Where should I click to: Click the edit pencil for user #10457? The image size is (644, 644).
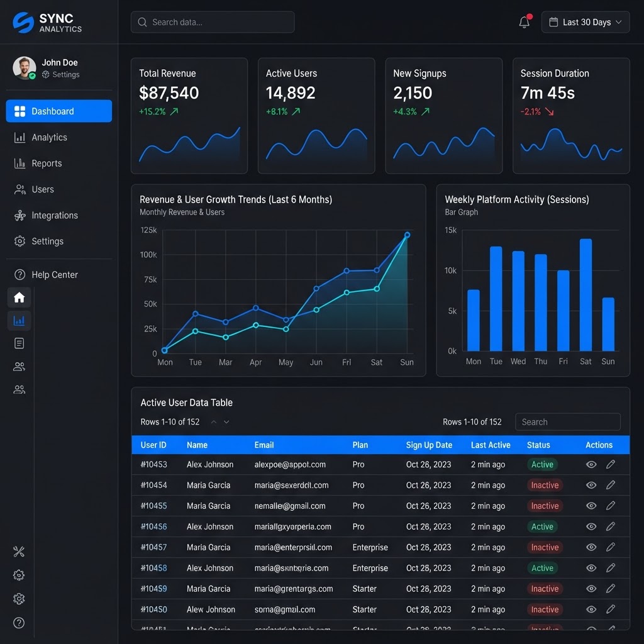click(611, 547)
